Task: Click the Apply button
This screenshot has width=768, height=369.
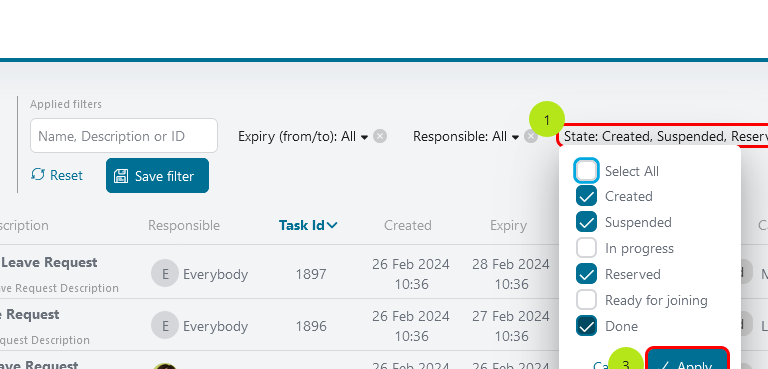Action: pos(687,358)
